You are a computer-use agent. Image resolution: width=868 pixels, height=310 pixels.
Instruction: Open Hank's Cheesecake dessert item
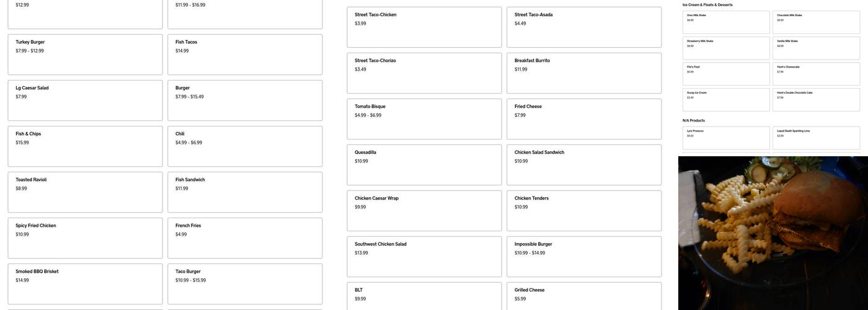(x=816, y=74)
